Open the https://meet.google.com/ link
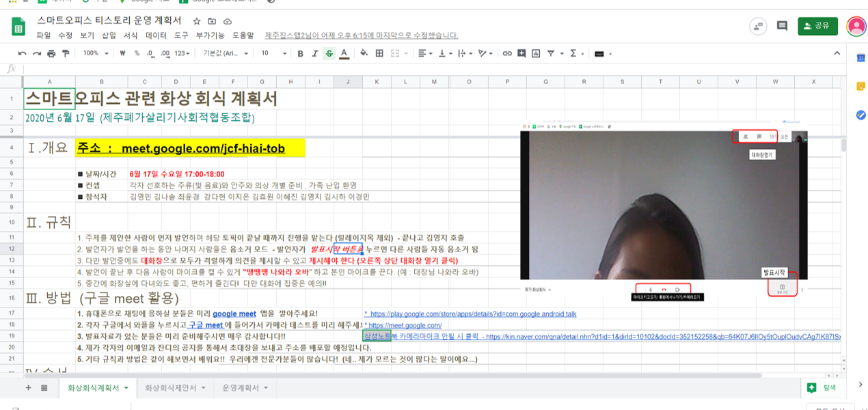Viewport: 868px width, 410px height. pos(403,325)
